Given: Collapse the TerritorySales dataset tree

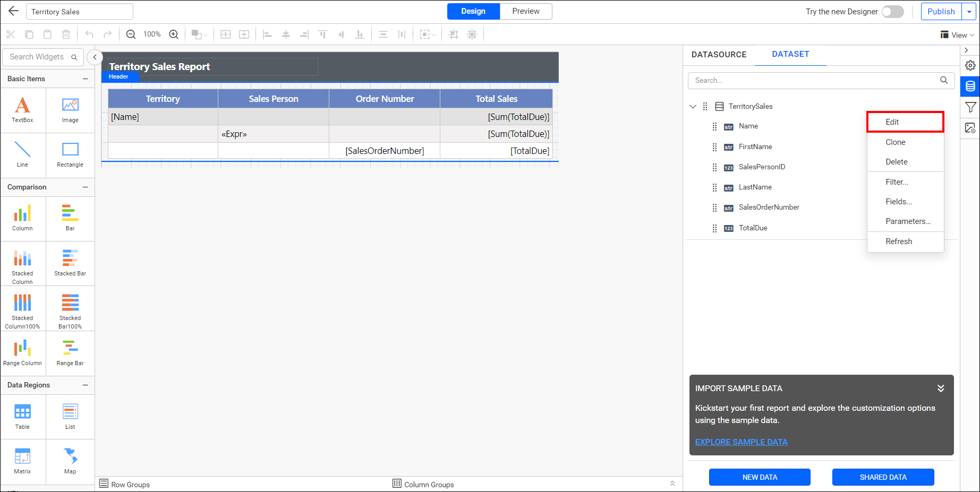Looking at the screenshot, I should [693, 106].
